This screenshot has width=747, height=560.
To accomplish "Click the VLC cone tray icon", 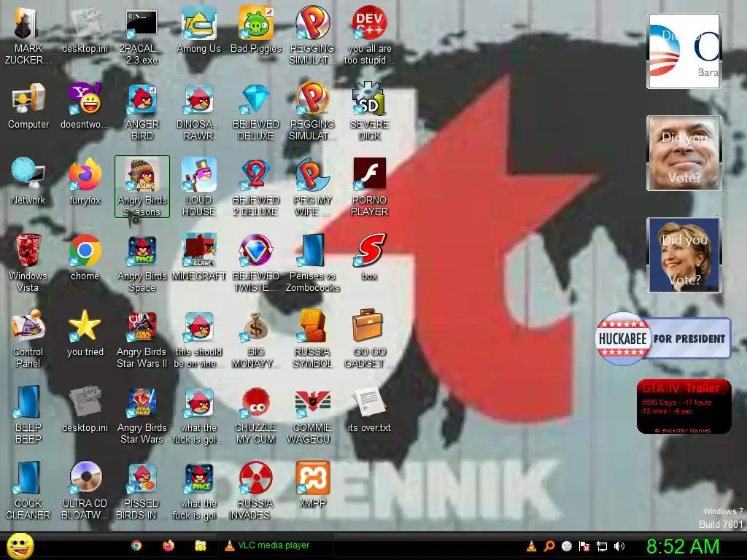I will (531, 546).
